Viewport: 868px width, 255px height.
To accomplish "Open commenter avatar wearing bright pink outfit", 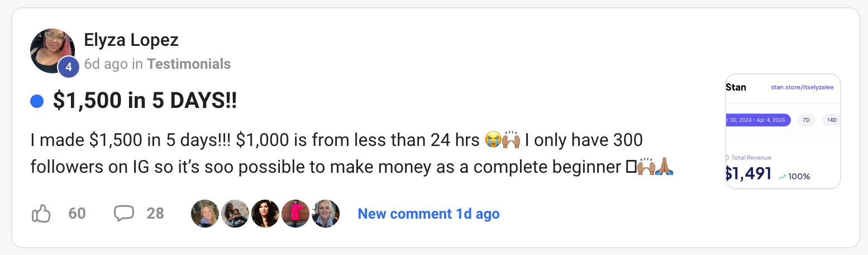I will [x=295, y=214].
